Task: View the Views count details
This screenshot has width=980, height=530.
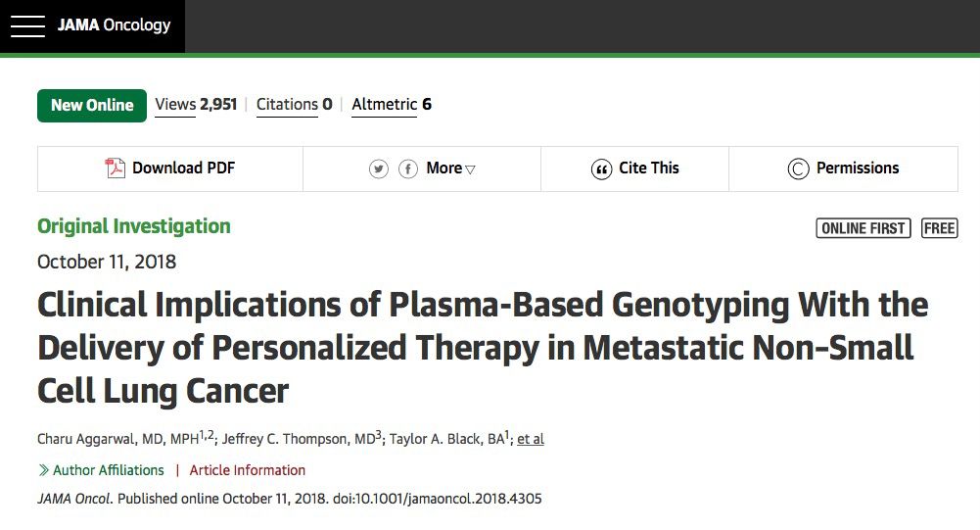Action: [x=196, y=105]
